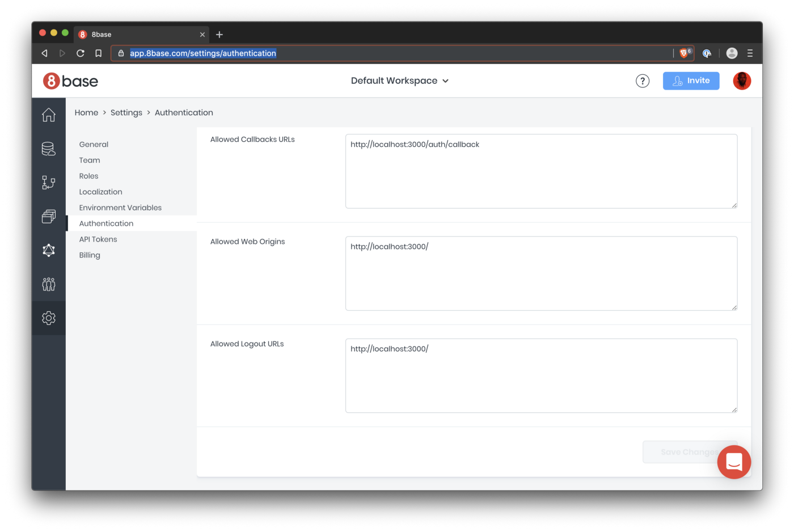Open the GraphQL API Explorer icon
Image resolution: width=794 pixels, height=532 pixels.
tap(49, 250)
